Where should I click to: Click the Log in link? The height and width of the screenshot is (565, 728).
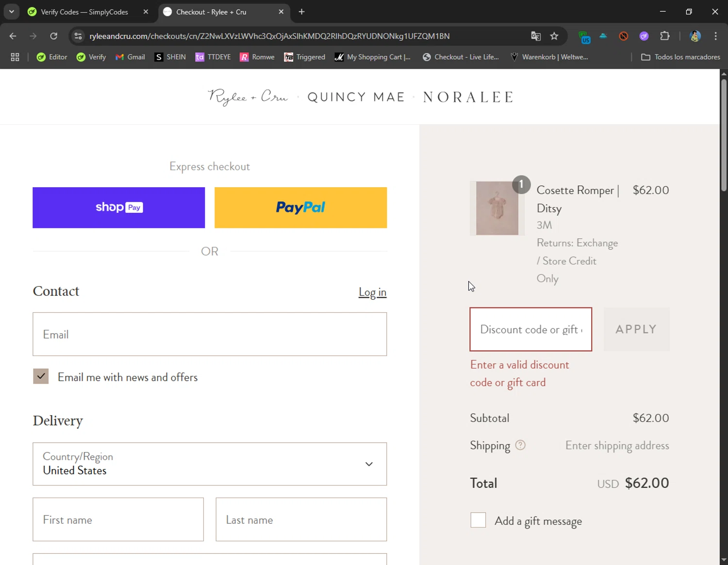tap(372, 292)
